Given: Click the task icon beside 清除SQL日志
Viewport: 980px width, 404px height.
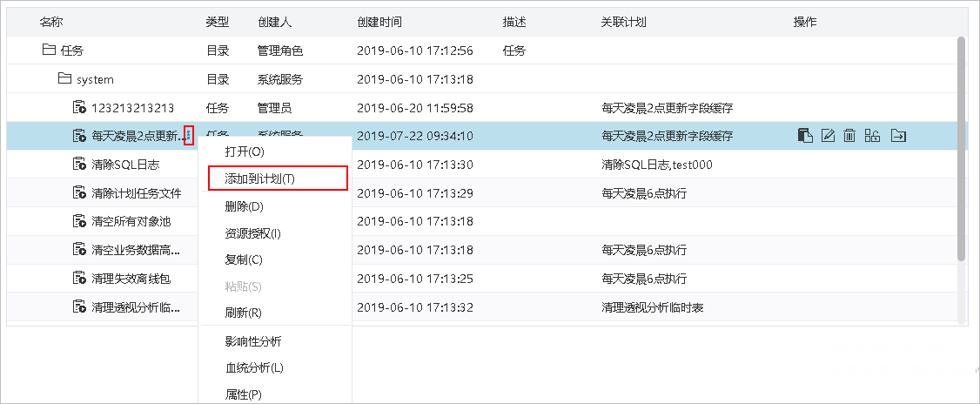Looking at the screenshot, I should tap(79, 165).
